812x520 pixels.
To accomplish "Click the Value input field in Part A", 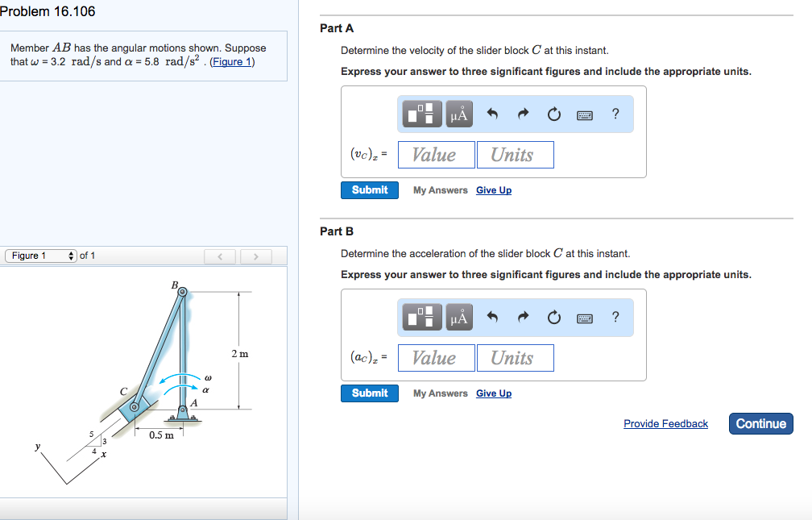I will [x=436, y=154].
